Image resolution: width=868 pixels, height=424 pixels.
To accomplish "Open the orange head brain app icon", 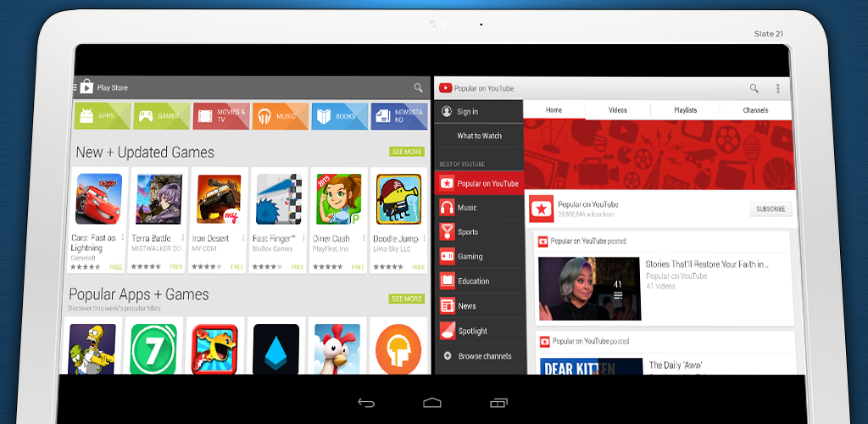I will pos(398,349).
